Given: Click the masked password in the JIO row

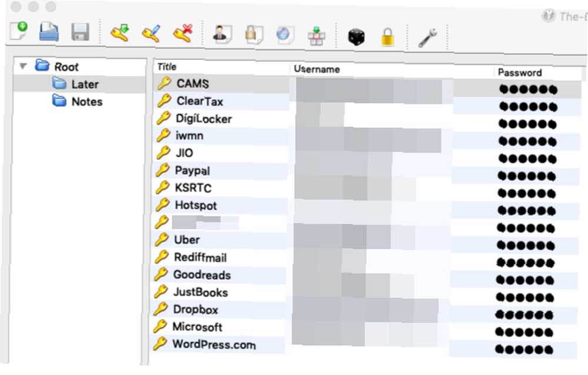Looking at the screenshot, I should (527, 159).
